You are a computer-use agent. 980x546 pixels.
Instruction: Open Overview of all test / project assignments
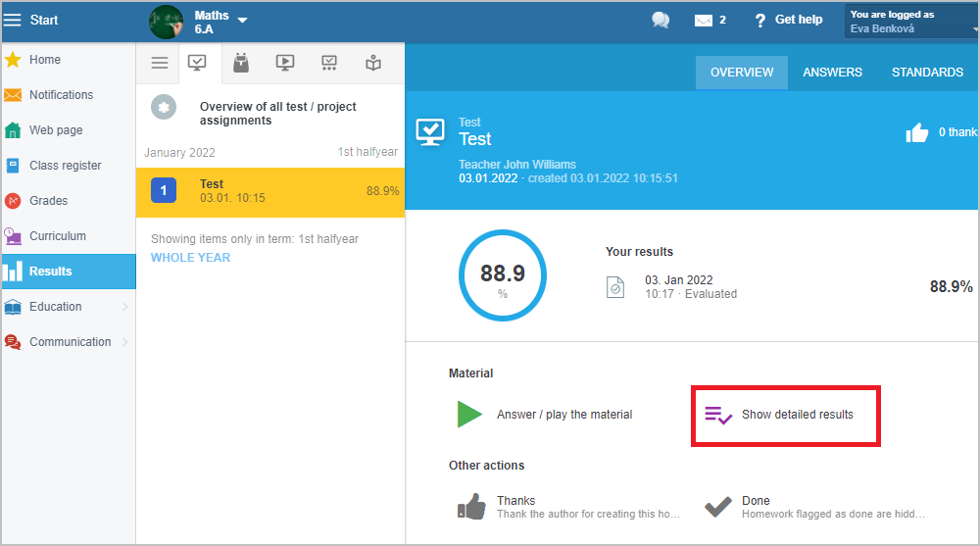(278, 113)
